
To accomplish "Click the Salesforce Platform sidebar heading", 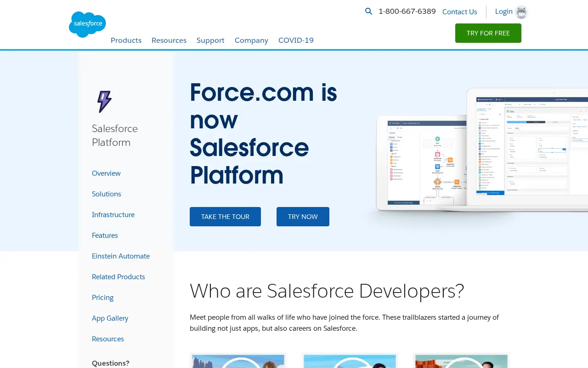I will pyautogui.click(x=115, y=135).
